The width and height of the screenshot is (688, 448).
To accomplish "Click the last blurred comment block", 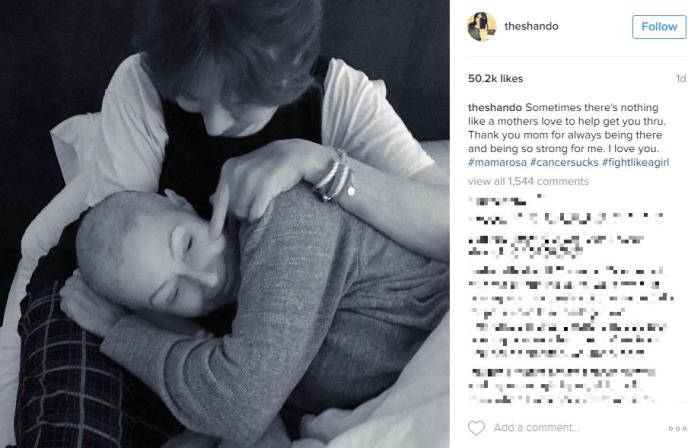I will click(563, 386).
